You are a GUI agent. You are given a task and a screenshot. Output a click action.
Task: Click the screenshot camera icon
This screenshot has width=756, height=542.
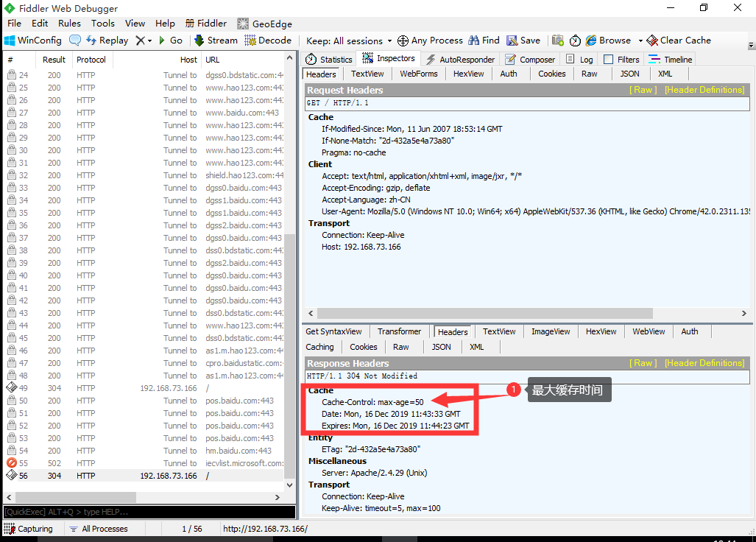(558, 41)
